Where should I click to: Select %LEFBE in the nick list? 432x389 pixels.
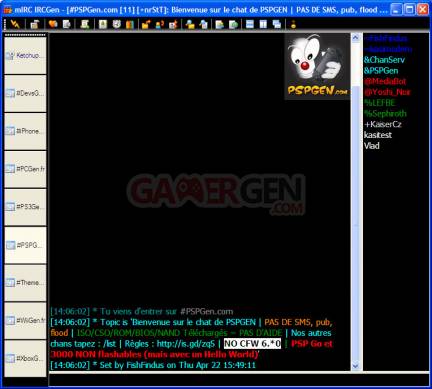click(380, 103)
